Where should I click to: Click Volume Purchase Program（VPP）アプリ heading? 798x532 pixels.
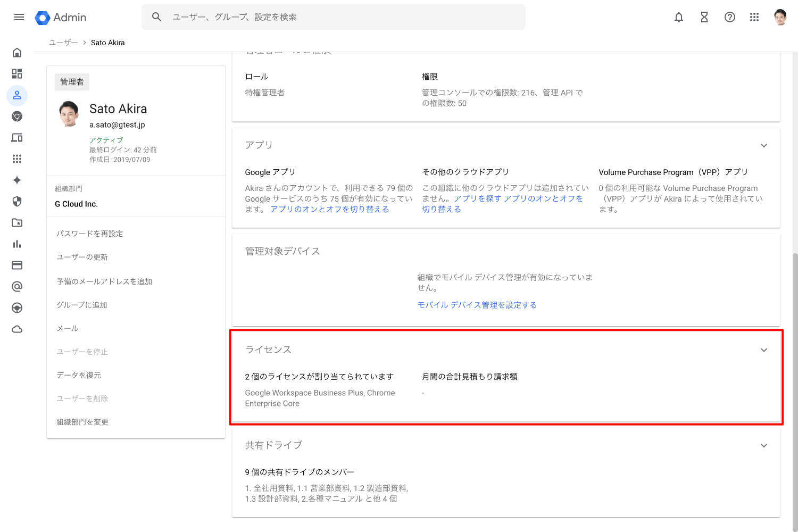point(674,172)
